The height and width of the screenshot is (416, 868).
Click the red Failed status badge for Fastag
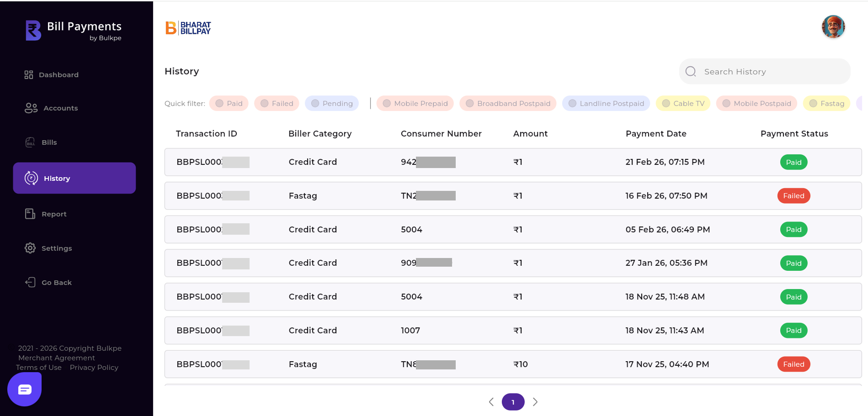tap(793, 196)
